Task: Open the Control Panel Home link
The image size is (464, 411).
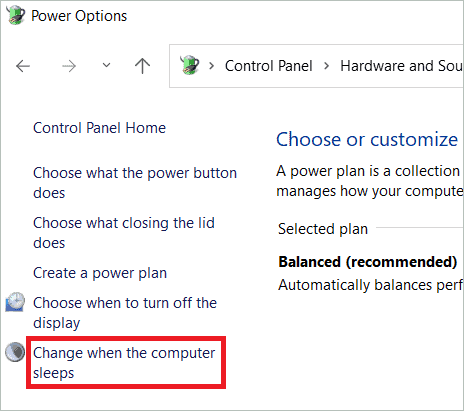Action: click(x=99, y=128)
